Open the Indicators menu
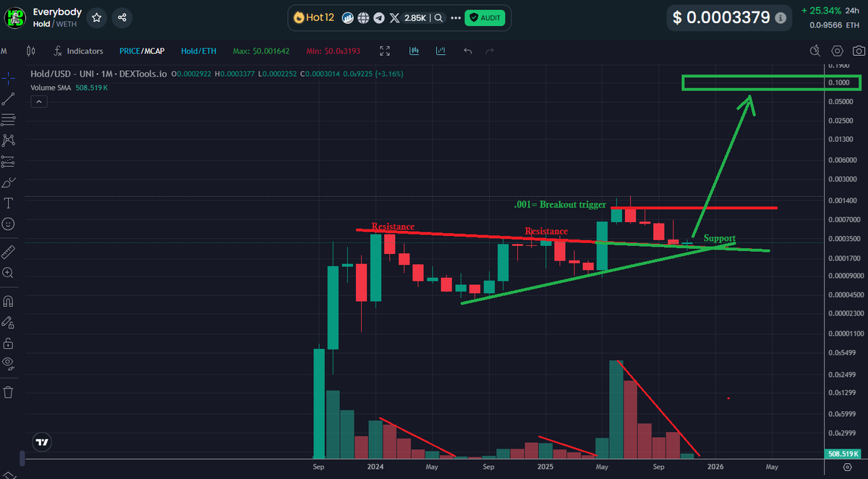 tap(78, 51)
